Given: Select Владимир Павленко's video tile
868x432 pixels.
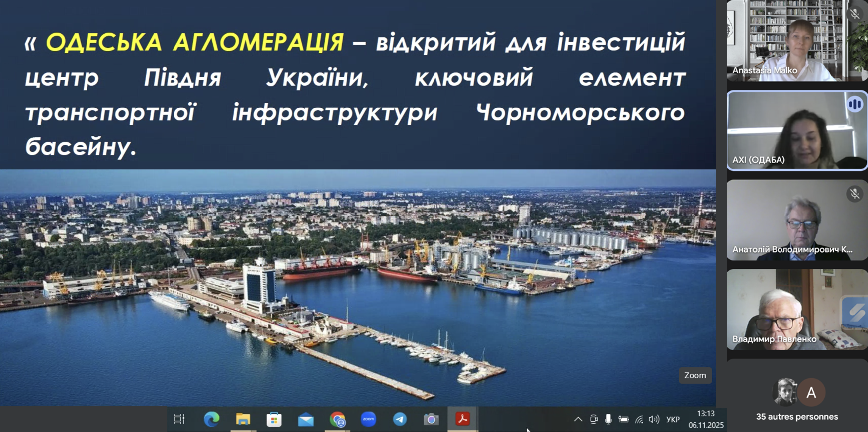Looking at the screenshot, I should [x=796, y=310].
